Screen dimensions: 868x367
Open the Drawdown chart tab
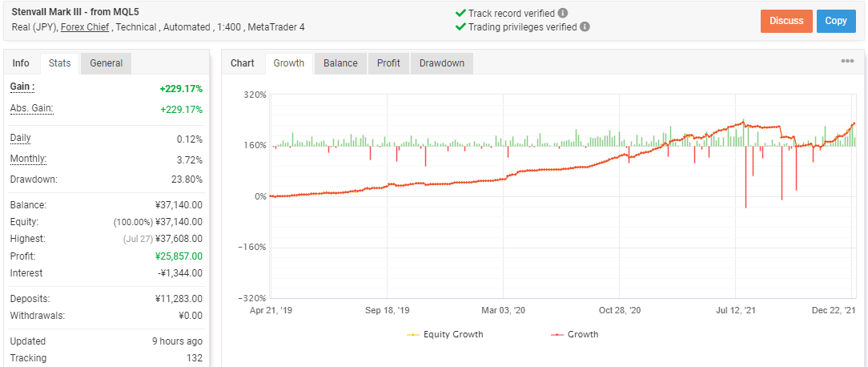click(442, 63)
